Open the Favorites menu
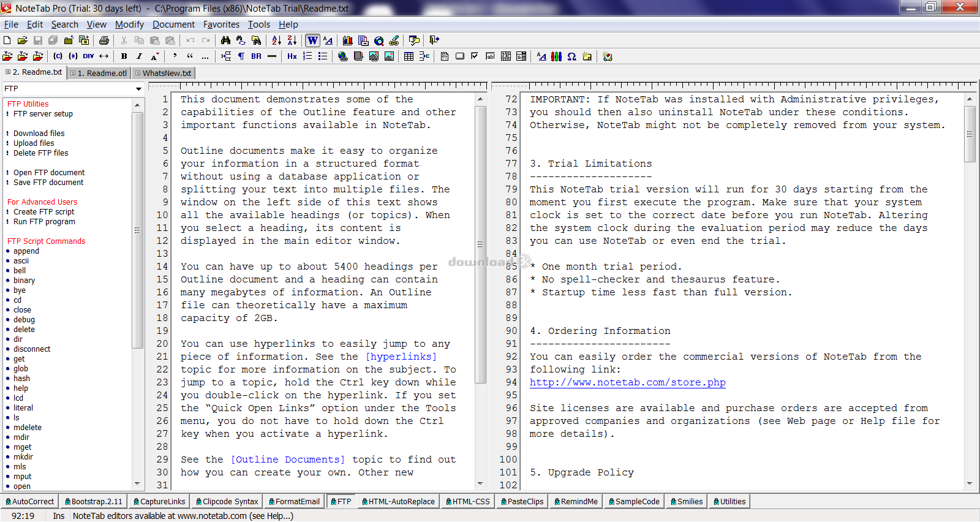Screen dimensions: 980x522 coord(221,25)
